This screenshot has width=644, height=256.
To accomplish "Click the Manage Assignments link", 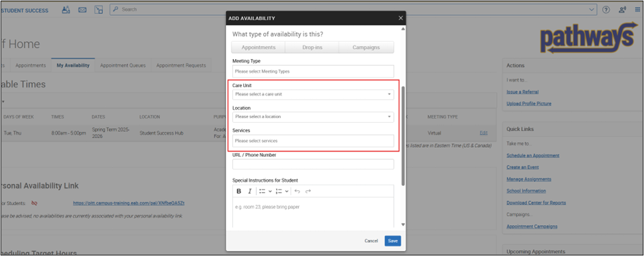I will click(529, 179).
